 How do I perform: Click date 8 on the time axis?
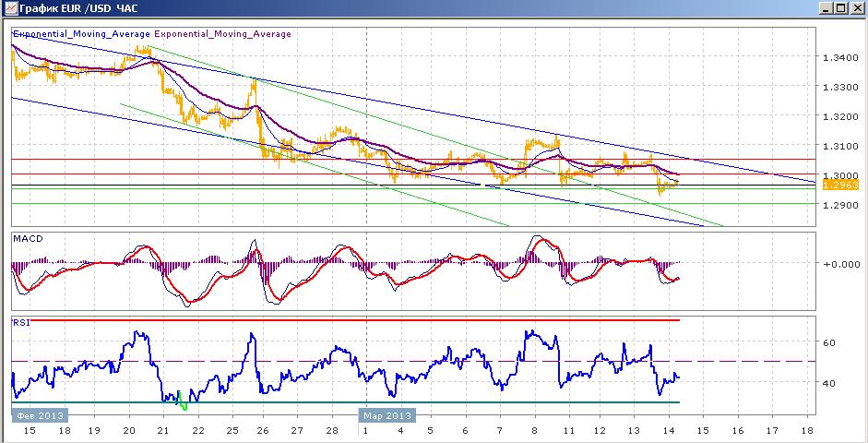pyautogui.click(x=535, y=430)
